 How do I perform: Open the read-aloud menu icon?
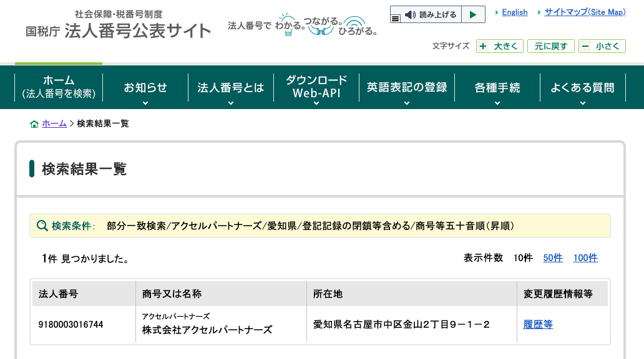395,18
